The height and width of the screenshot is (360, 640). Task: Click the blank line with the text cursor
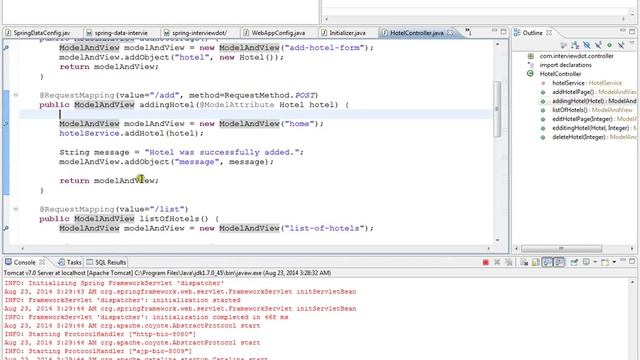point(255,114)
